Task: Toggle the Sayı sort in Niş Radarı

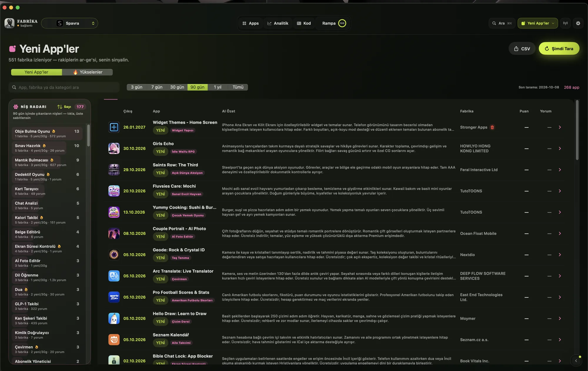Action: (x=64, y=107)
